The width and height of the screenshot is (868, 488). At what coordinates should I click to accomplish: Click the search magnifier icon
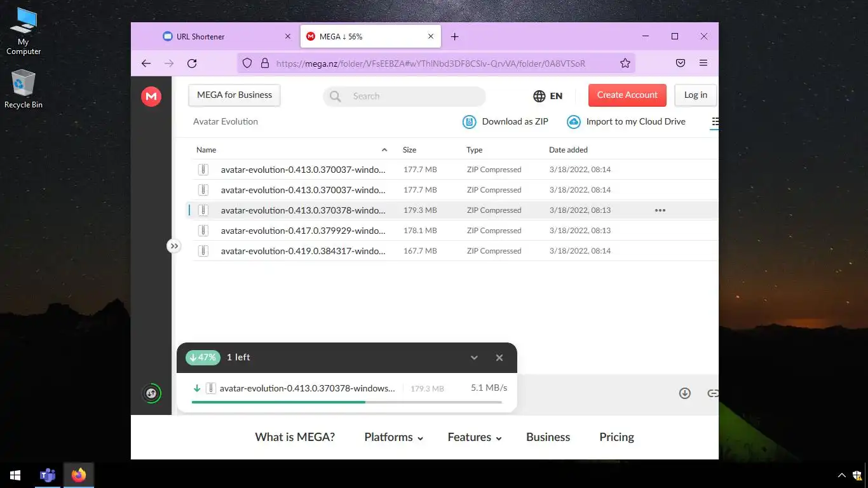tap(335, 96)
